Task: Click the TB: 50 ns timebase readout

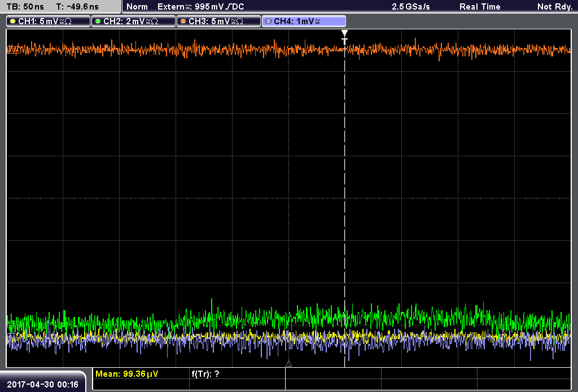Action: pos(25,7)
